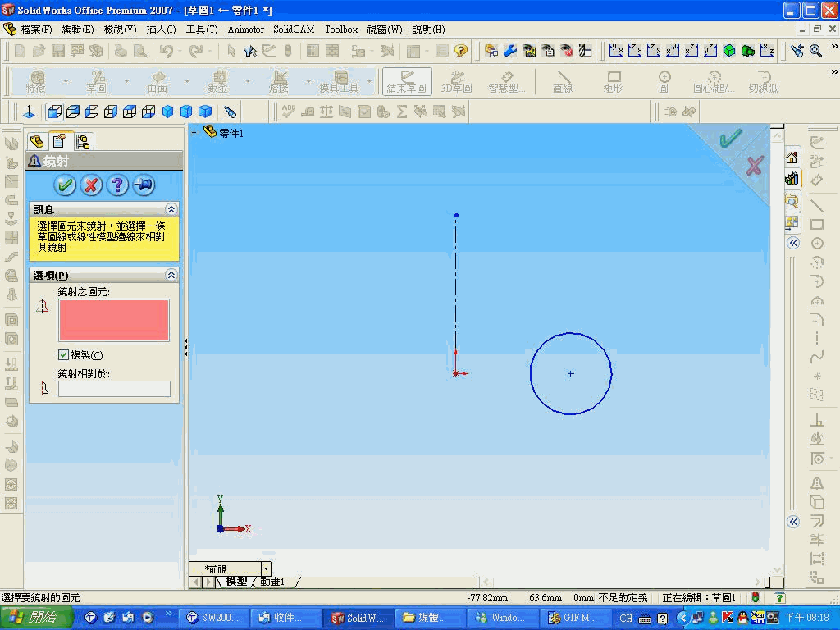Open the 鈑金 sheet metal dropdown arrow

[x=248, y=81]
